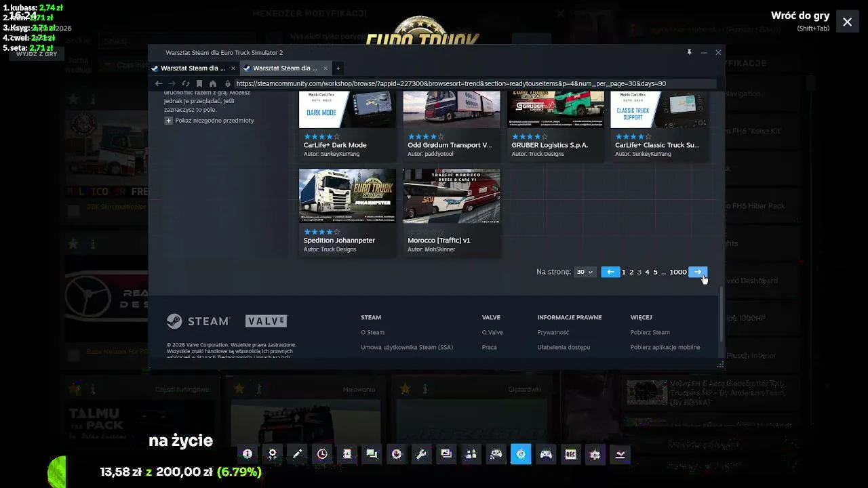Open GRUBER Logistics S.p.A. item title
The image size is (868, 488).
tap(550, 145)
